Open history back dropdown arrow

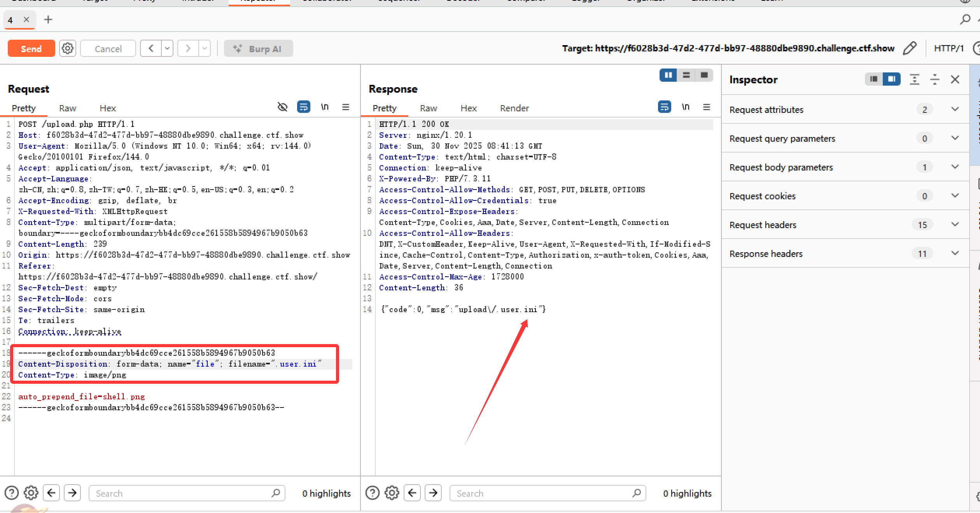pos(167,49)
